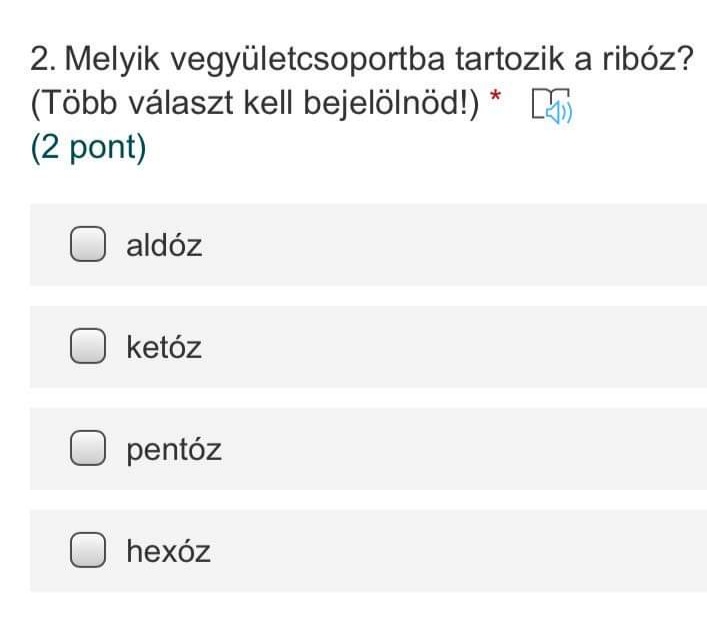The image size is (707, 642).
Task: Check the hexóz checkbox
Action: click(x=88, y=551)
